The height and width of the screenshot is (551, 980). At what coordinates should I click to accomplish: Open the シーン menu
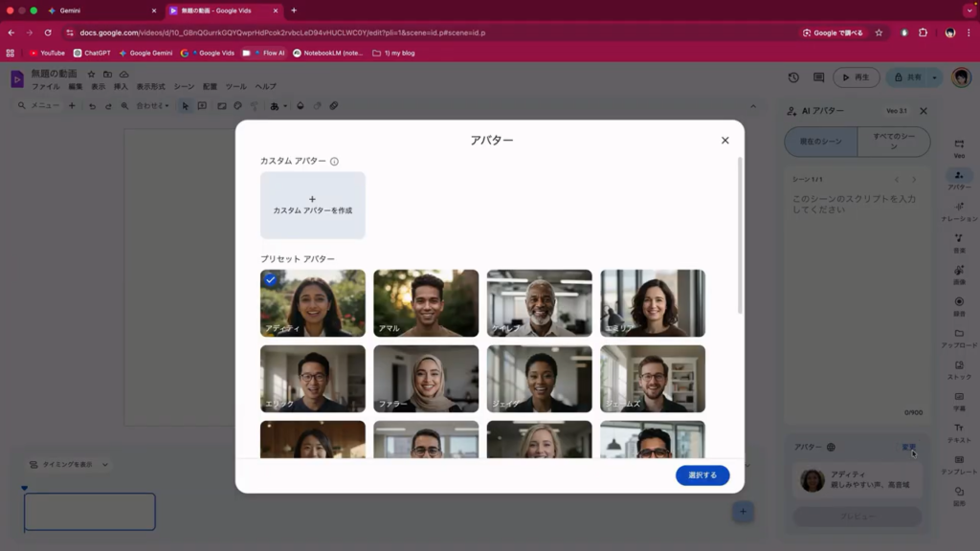[183, 87]
